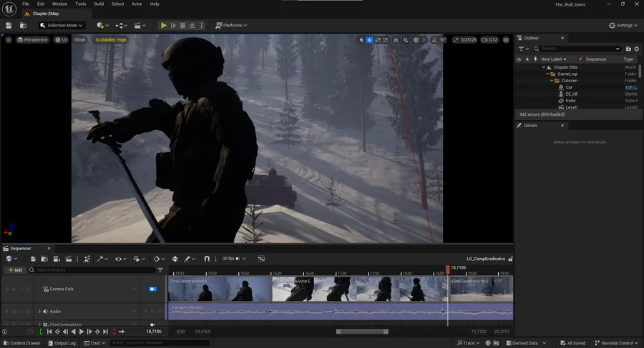Collapse the GameLogi folder in Outliner
Image resolution: width=644 pixels, height=348 pixels.
pyautogui.click(x=547, y=74)
